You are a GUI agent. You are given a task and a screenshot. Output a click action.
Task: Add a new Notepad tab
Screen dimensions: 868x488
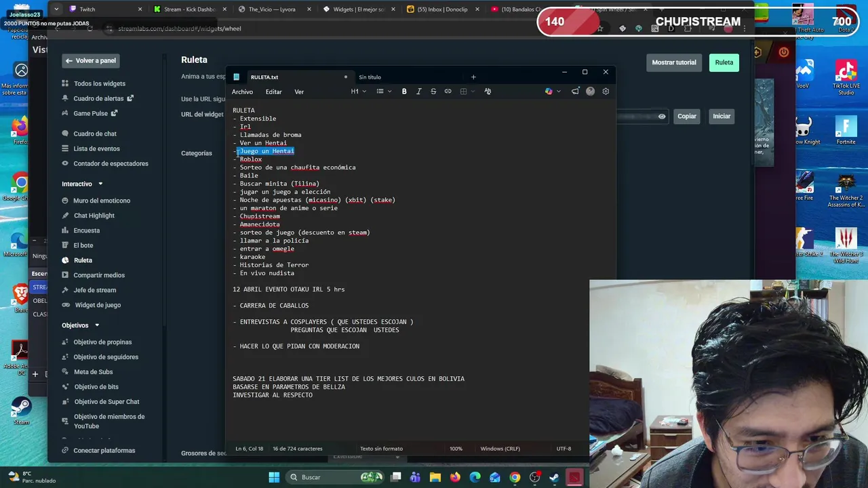[x=473, y=77]
